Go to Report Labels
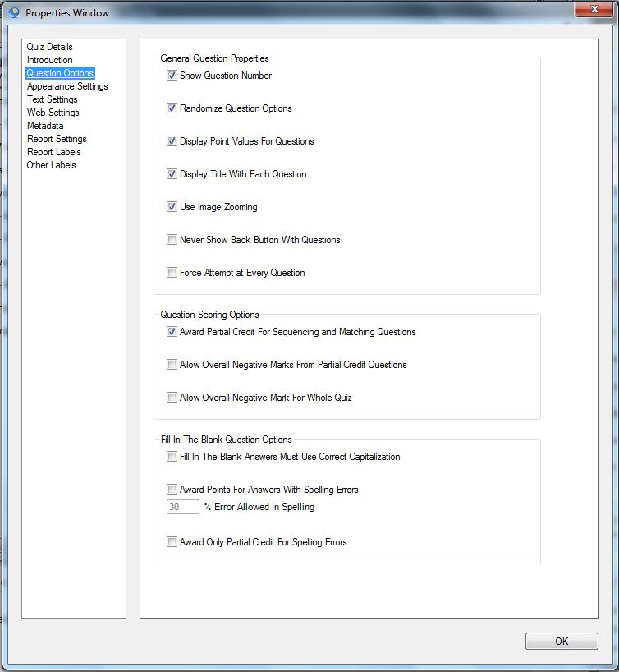This screenshot has height=672, width=619. [x=53, y=152]
